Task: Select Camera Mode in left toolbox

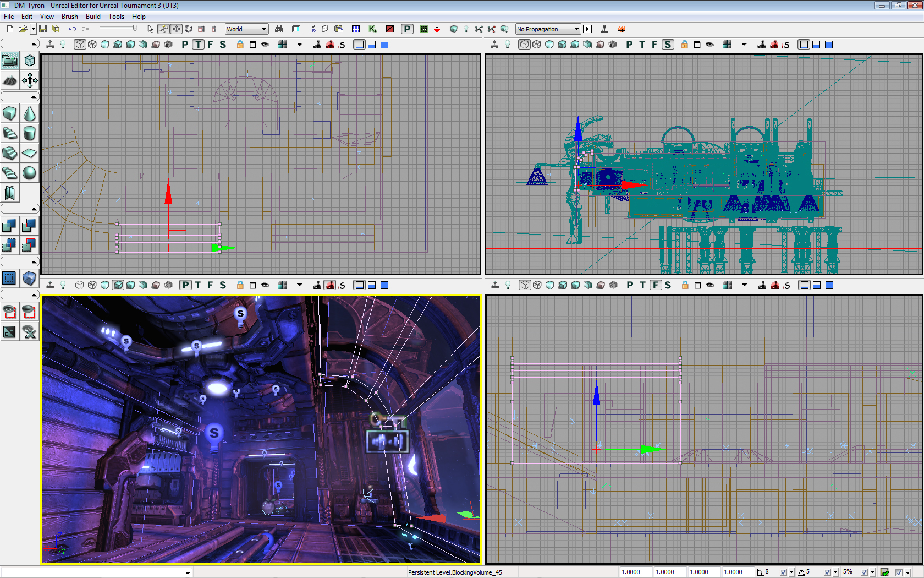Action: 10,61
